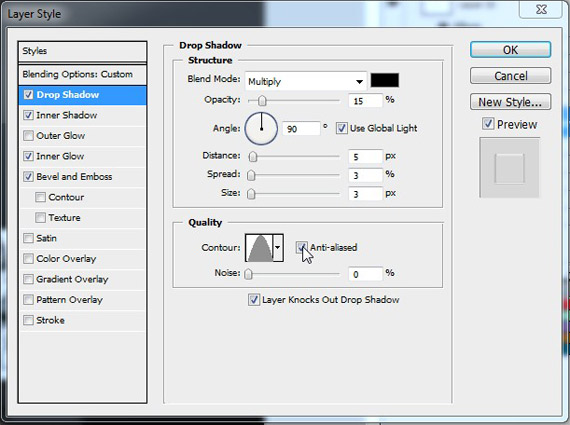Click the OK button
The width and height of the screenshot is (570, 425).
pos(510,50)
